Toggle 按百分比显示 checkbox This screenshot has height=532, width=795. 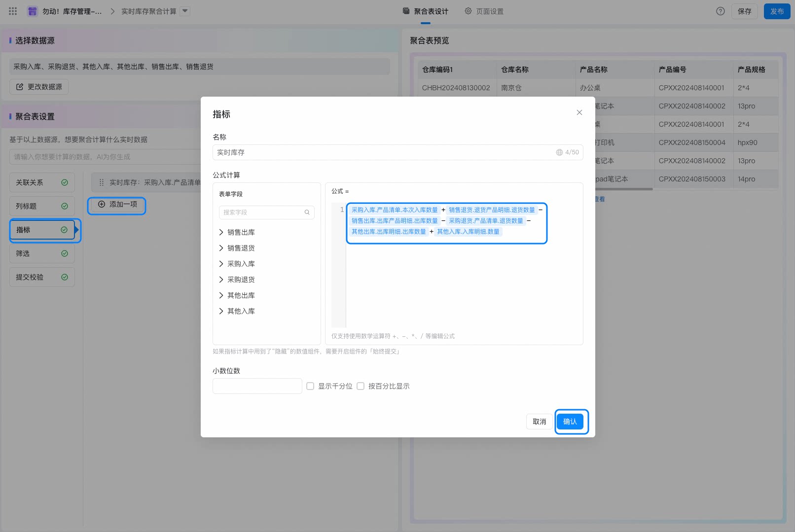(x=361, y=386)
